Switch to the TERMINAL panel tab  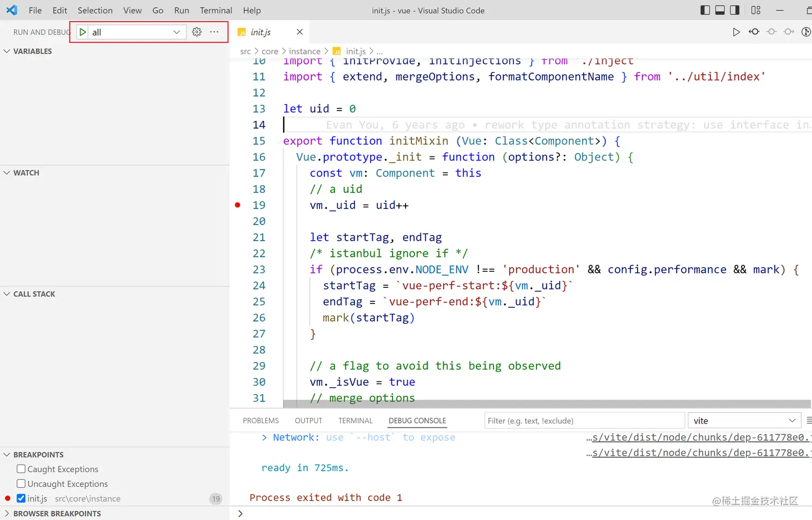[356, 421]
